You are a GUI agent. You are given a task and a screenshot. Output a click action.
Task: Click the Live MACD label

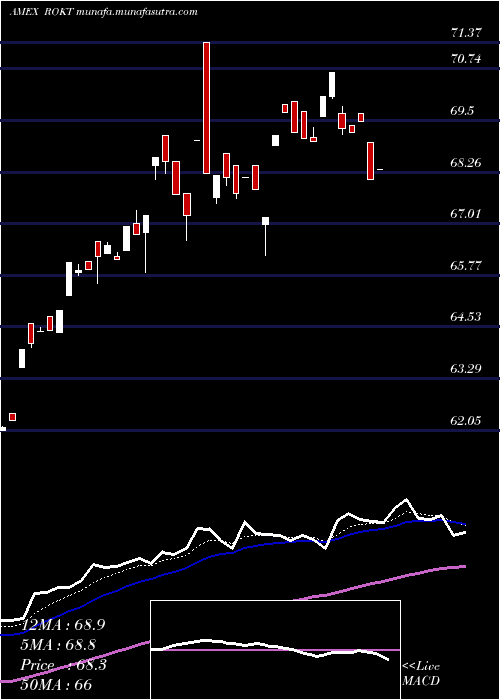[421, 674]
